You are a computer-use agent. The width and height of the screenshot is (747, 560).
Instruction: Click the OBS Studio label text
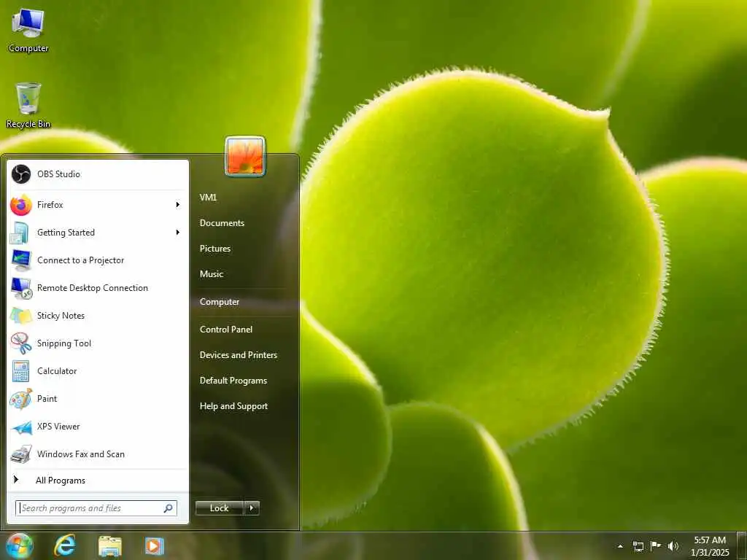(x=58, y=174)
